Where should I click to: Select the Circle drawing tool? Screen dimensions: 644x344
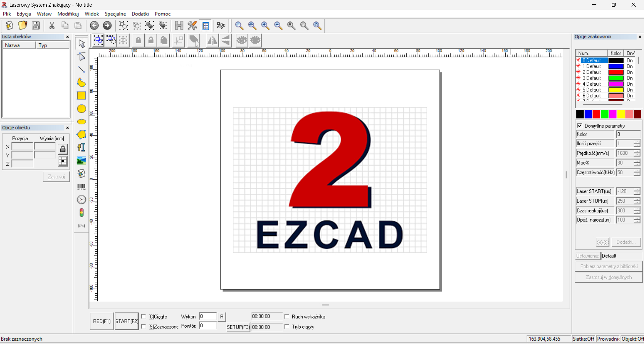click(82, 109)
